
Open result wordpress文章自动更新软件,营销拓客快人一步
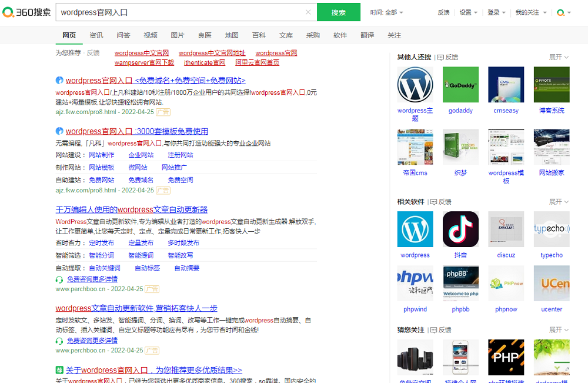tap(136, 308)
